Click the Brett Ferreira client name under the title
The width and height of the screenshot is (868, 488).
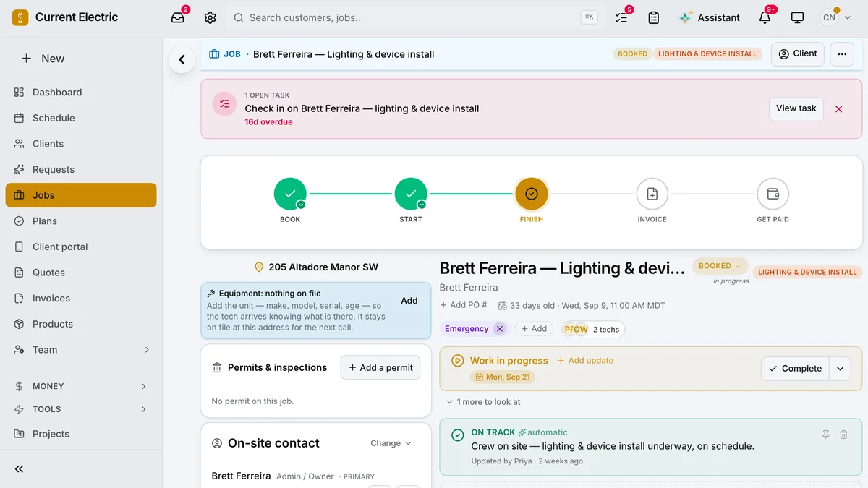(469, 288)
